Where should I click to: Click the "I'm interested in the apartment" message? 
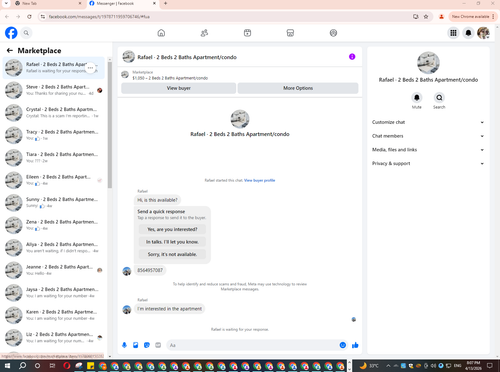pos(170,309)
